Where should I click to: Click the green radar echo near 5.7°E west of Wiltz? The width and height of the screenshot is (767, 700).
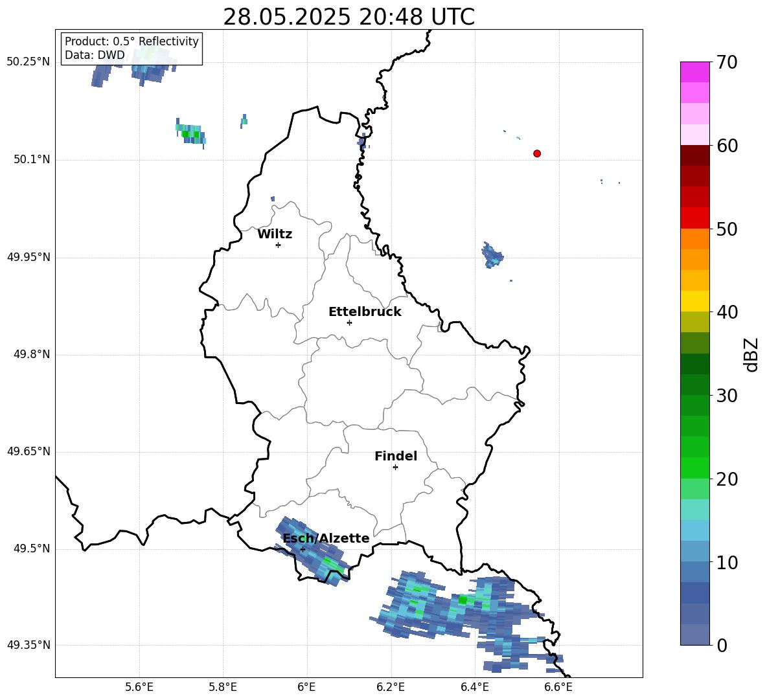(190, 133)
